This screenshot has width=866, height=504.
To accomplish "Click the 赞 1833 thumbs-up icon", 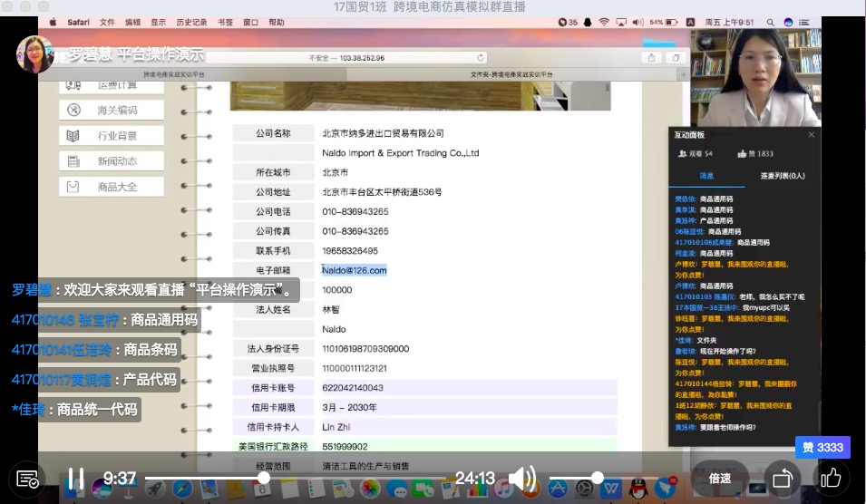I will [x=743, y=154].
